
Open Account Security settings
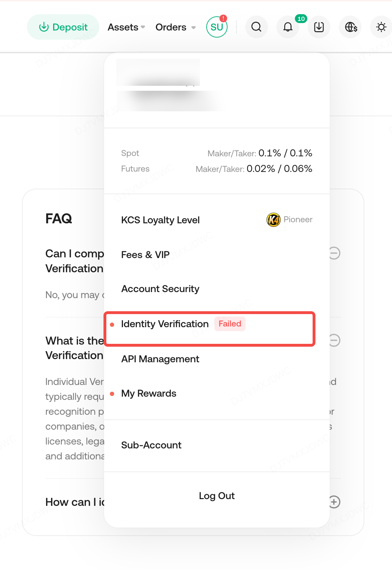point(160,289)
